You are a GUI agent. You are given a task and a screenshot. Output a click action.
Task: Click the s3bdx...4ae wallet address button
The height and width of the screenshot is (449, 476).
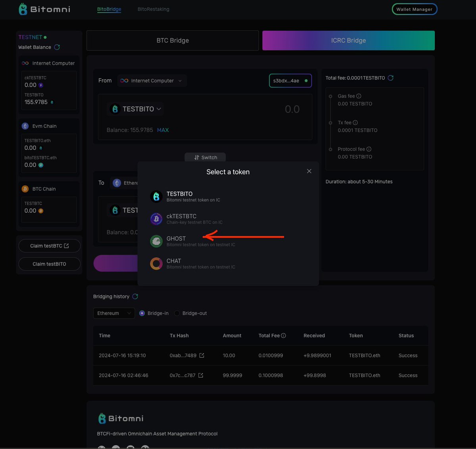pos(290,81)
